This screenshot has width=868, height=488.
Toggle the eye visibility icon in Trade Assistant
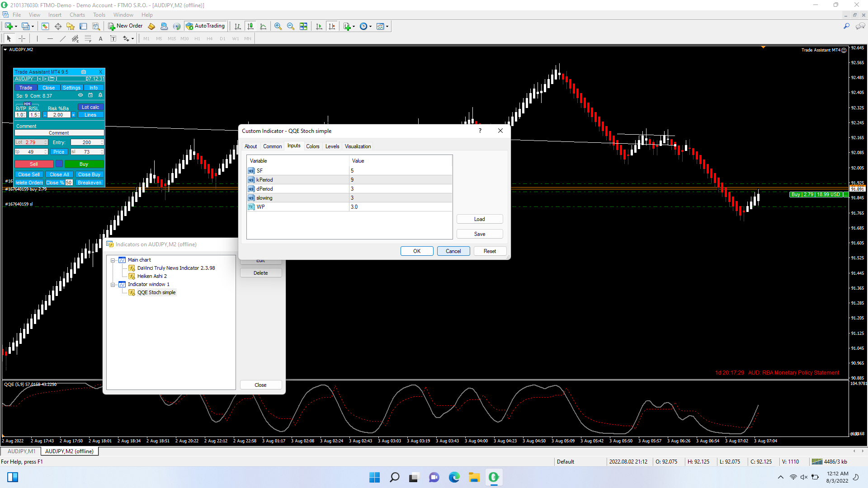[80, 95]
